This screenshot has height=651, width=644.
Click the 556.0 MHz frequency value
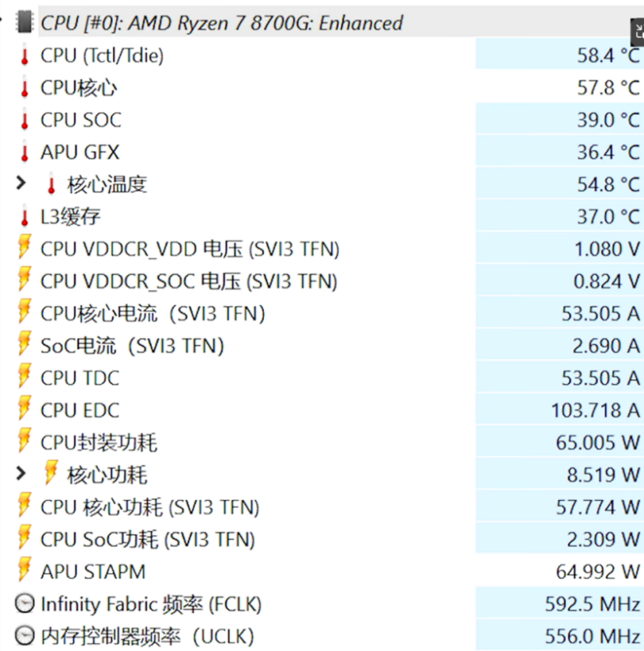(x=593, y=637)
